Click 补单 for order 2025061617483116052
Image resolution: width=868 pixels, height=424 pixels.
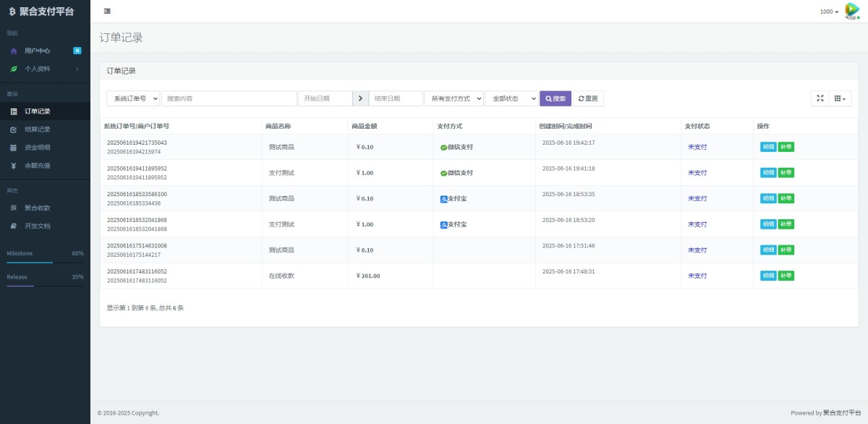786,276
